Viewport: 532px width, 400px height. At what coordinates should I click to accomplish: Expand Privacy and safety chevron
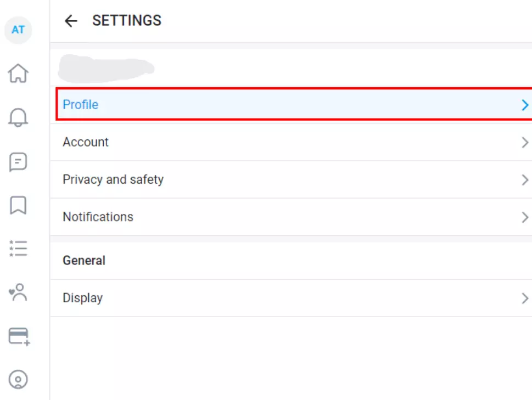[x=525, y=179]
